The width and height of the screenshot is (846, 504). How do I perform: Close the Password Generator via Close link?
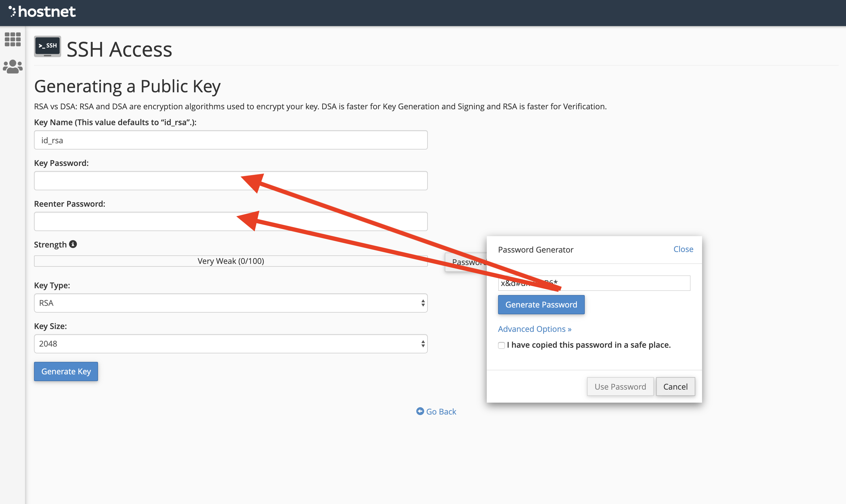coord(683,249)
